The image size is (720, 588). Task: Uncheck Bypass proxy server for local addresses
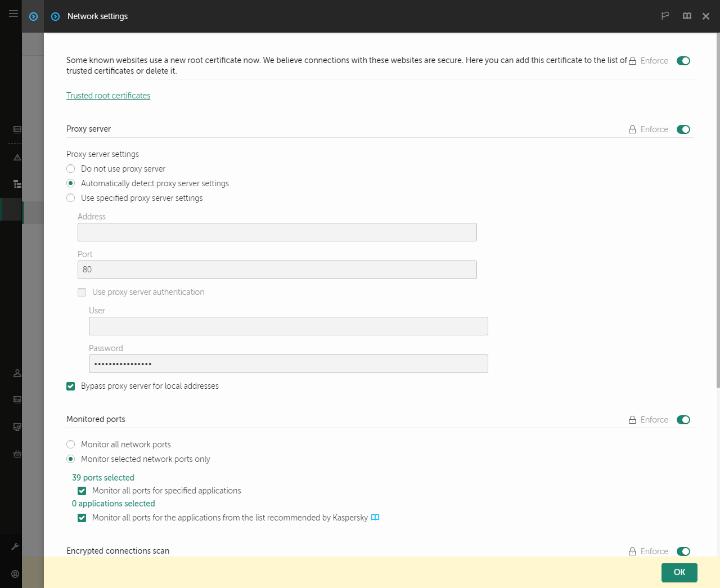pyautogui.click(x=70, y=386)
